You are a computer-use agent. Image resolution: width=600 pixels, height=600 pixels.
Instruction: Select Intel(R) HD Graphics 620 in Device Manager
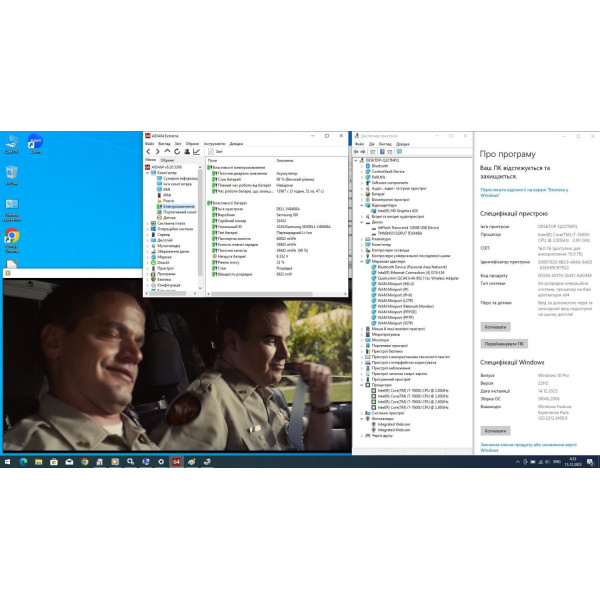coord(397,211)
